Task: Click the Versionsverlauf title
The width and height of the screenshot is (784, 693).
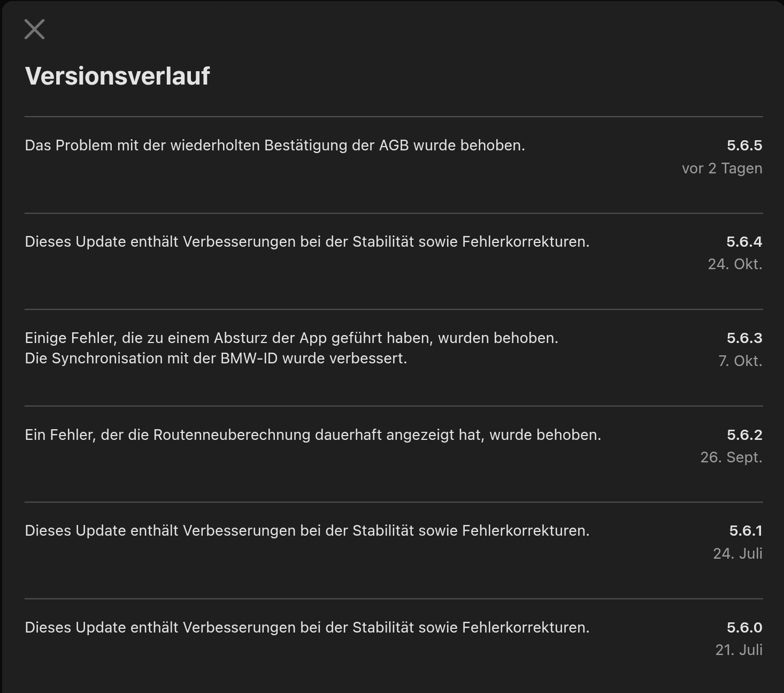Action: pos(118,77)
